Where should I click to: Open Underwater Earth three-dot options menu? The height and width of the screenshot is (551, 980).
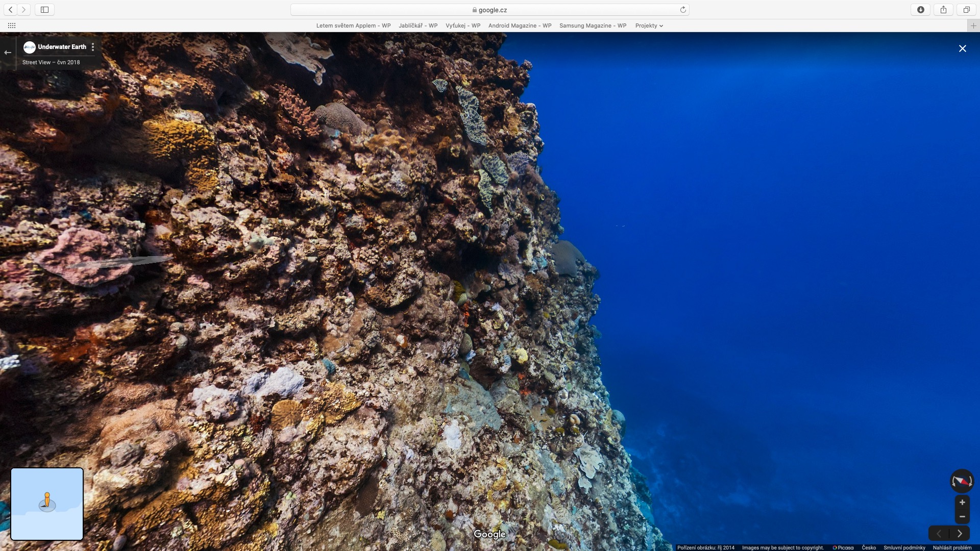click(92, 47)
